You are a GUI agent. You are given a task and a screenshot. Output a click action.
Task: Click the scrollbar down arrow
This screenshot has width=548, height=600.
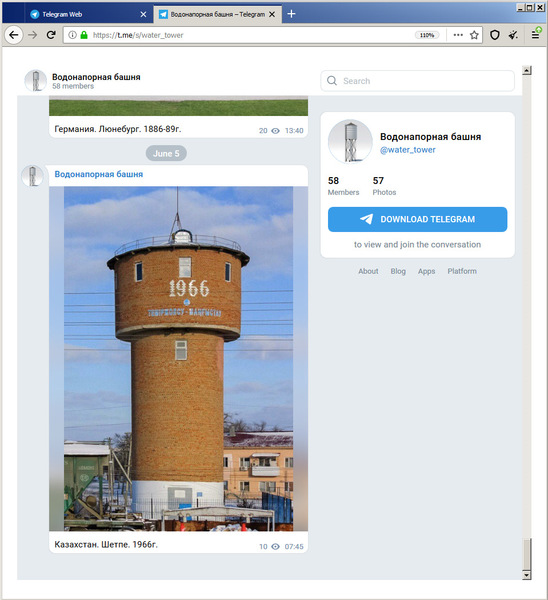pyautogui.click(x=527, y=575)
